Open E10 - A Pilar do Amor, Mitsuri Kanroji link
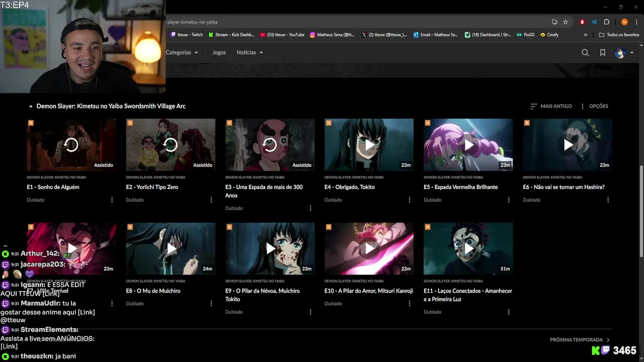644x362 pixels. [369, 291]
